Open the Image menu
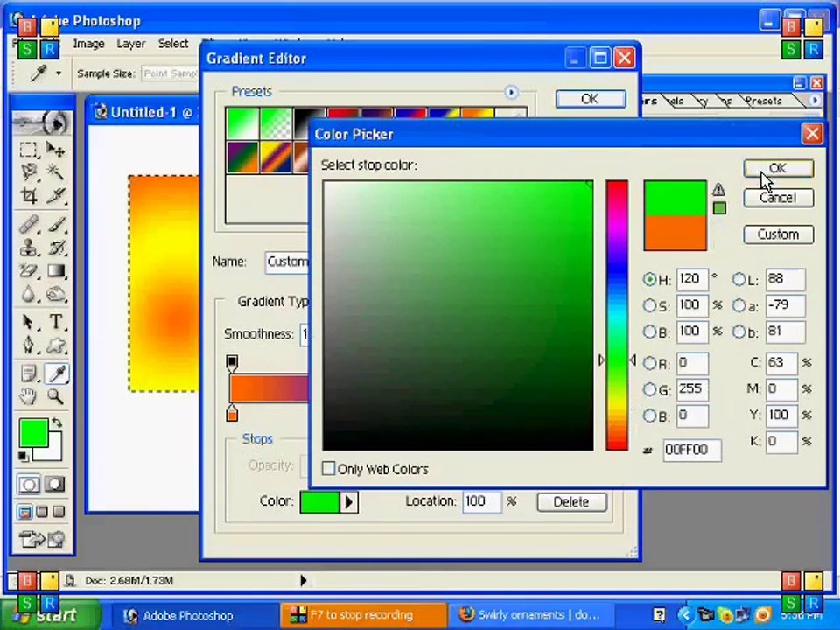840x630 pixels. [x=89, y=44]
